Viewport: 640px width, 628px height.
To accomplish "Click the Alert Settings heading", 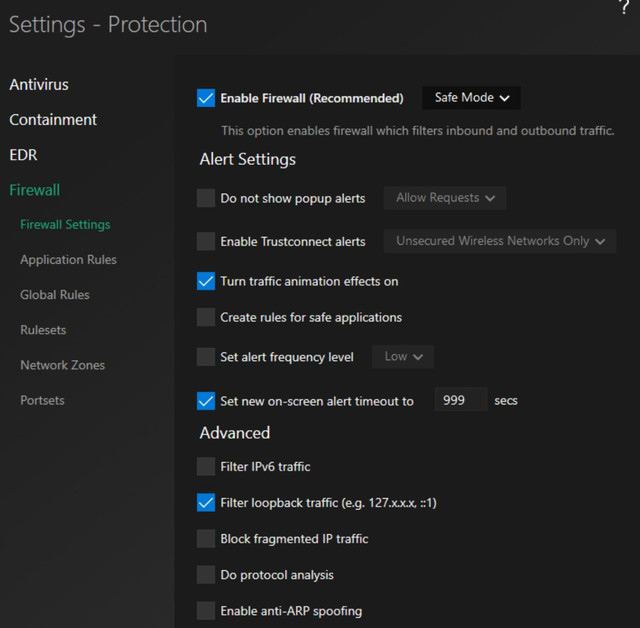I will pos(248,159).
